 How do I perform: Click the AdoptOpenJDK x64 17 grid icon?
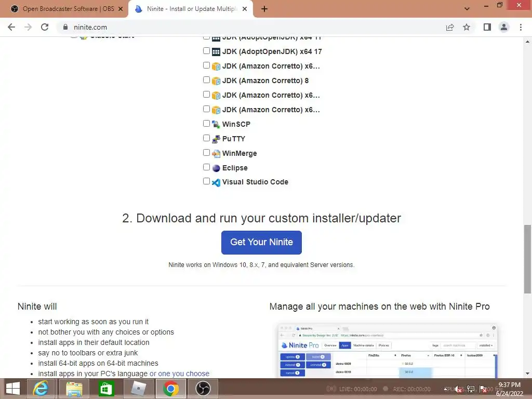click(x=216, y=52)
